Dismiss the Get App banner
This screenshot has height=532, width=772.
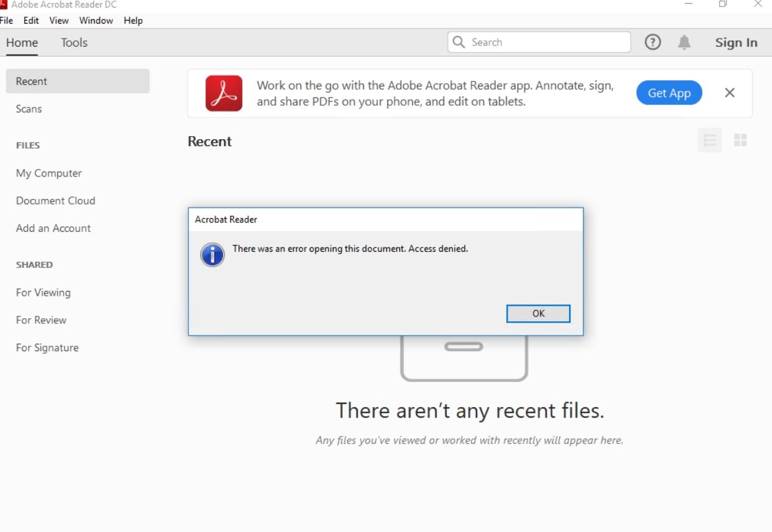(x=730, y=93)
